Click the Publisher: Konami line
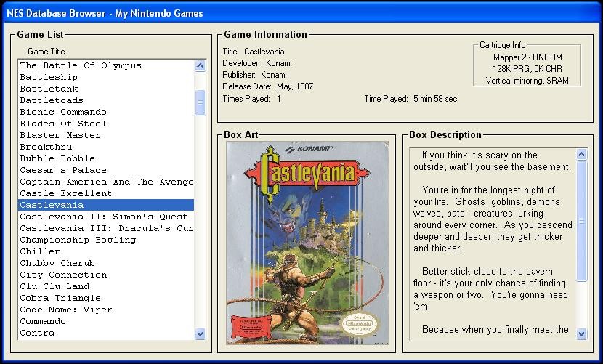Image resolution: width=603 pixels, height=364 pixels. tap(254, 75)
